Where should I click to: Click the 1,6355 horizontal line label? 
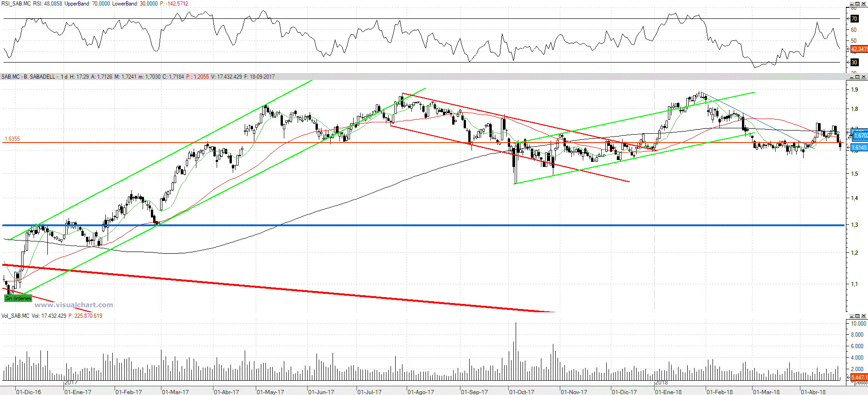tap(12, 139)
